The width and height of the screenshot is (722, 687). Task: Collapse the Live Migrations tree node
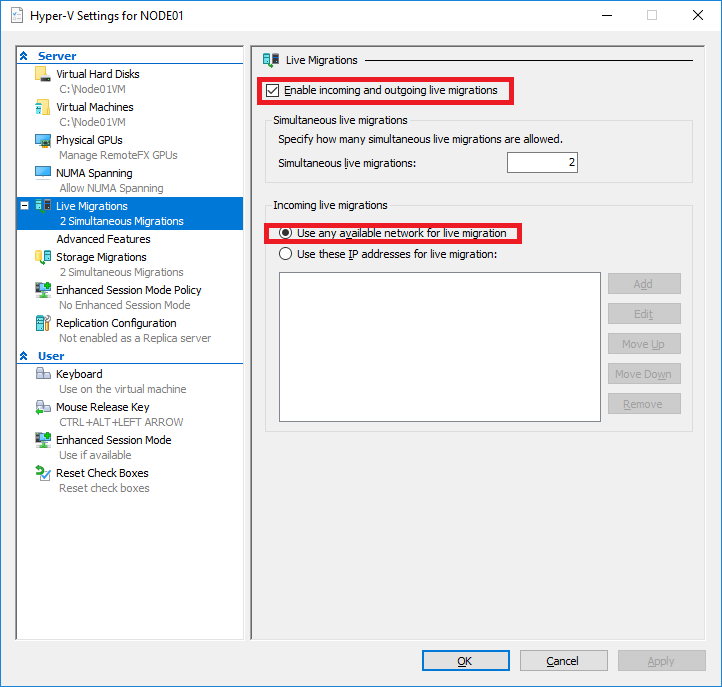click(x=25, y=205)
